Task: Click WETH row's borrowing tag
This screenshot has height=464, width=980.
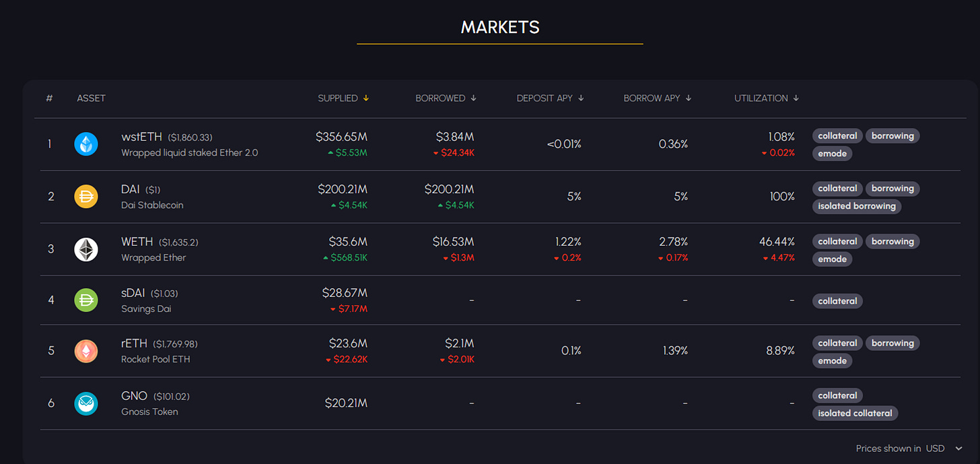Action: pos(893,242)
